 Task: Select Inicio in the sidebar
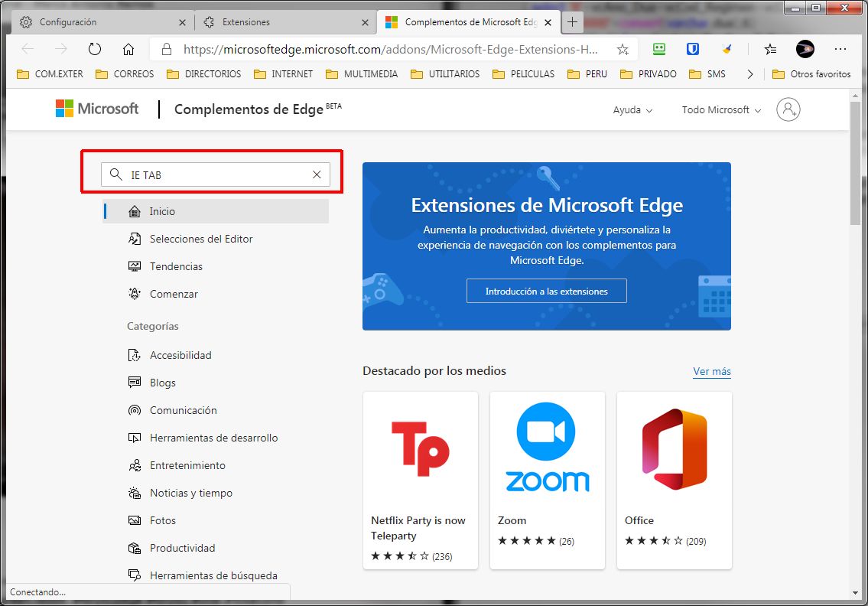216,211
